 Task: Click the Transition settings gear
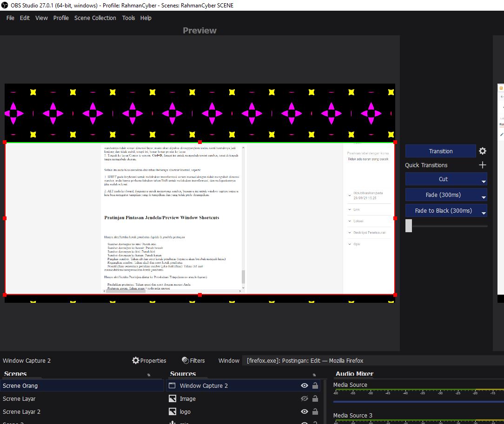click(482, 150)
